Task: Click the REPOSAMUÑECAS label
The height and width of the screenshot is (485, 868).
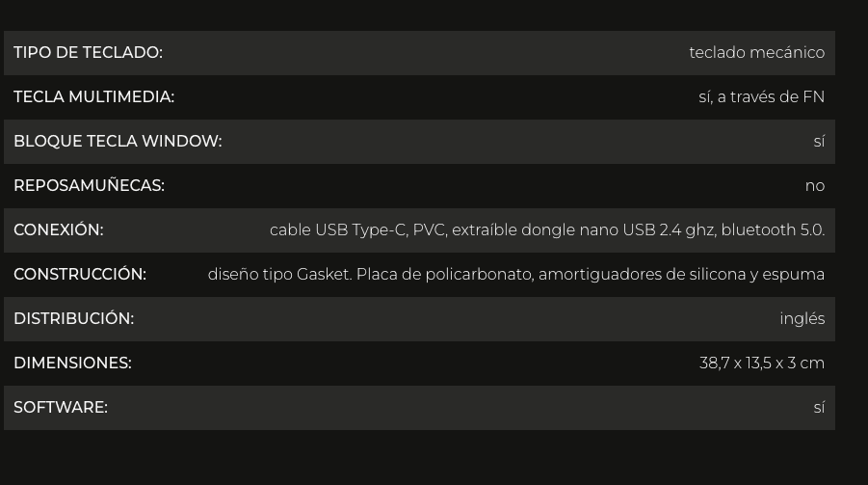Action: pos(90,186)
